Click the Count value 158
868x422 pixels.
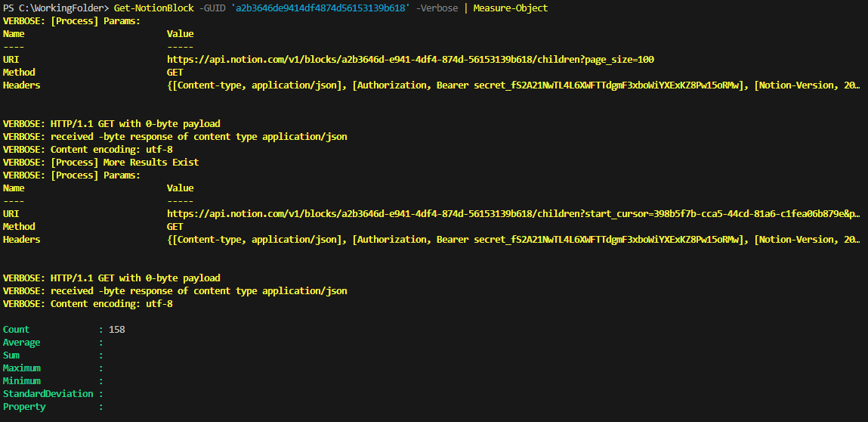click(117, 330)
